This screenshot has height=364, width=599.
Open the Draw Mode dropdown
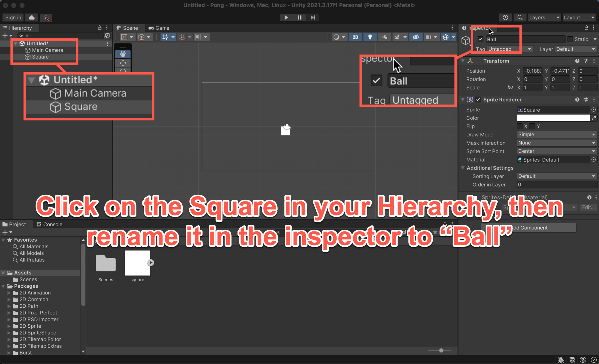click(x=556, y=135)
